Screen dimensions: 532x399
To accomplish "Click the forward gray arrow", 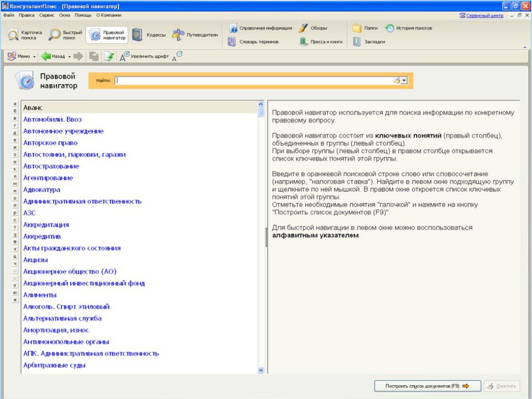I will tap(78, 57).
